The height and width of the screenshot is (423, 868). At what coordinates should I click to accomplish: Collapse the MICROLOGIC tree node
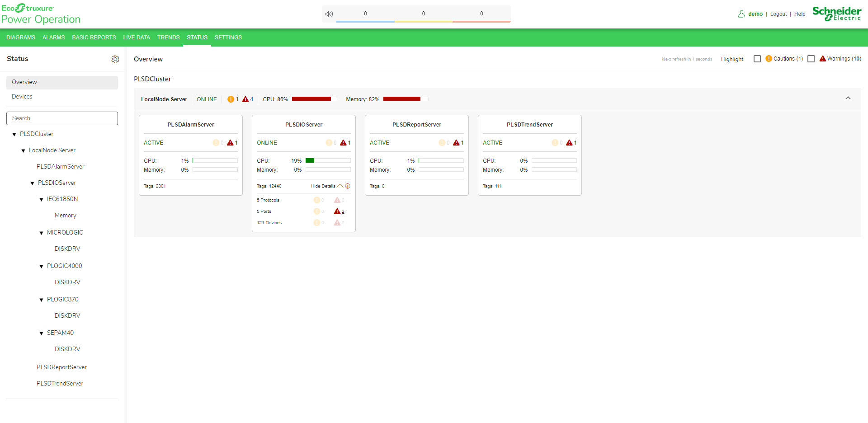point(41,233)
